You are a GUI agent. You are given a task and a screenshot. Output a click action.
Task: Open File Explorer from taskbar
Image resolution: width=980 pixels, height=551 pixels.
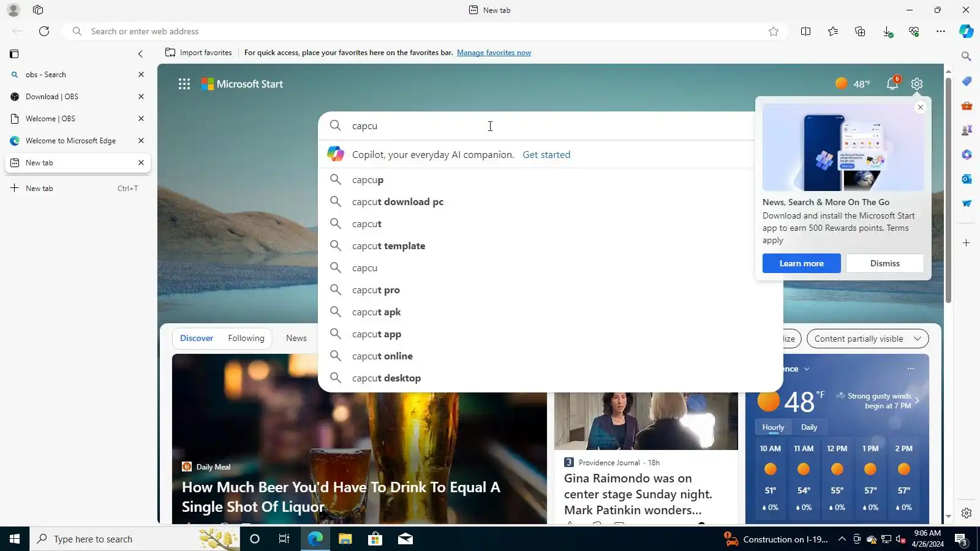point(345,539)
